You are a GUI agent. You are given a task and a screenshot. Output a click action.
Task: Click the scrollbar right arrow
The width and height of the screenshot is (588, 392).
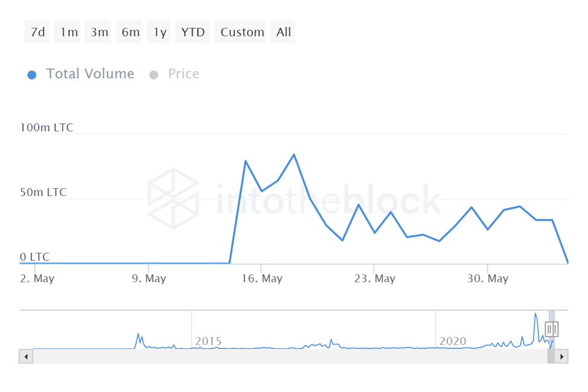click(x=561, y=356)
